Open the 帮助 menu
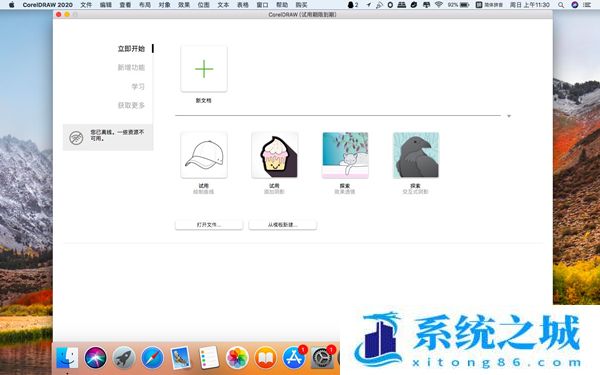600x375 pixels. coord(282,5)
